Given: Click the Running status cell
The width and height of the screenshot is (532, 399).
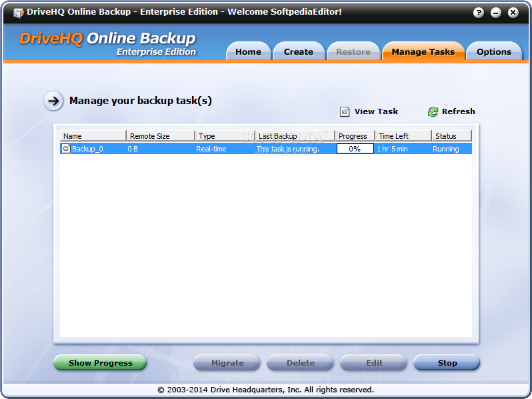Looking at the screenshot, I should 446,149.
